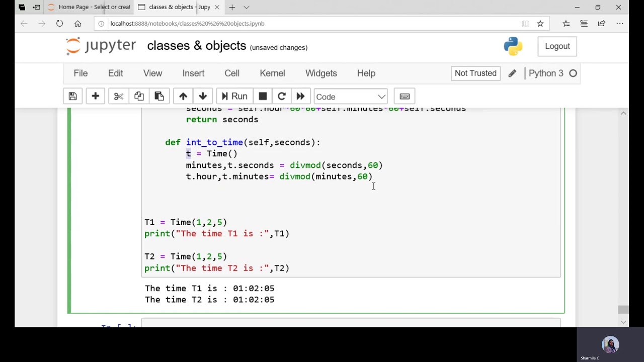The image size is (644, 362).
Task: Move selected cell up arrow
Action: [x=183, y=97]
